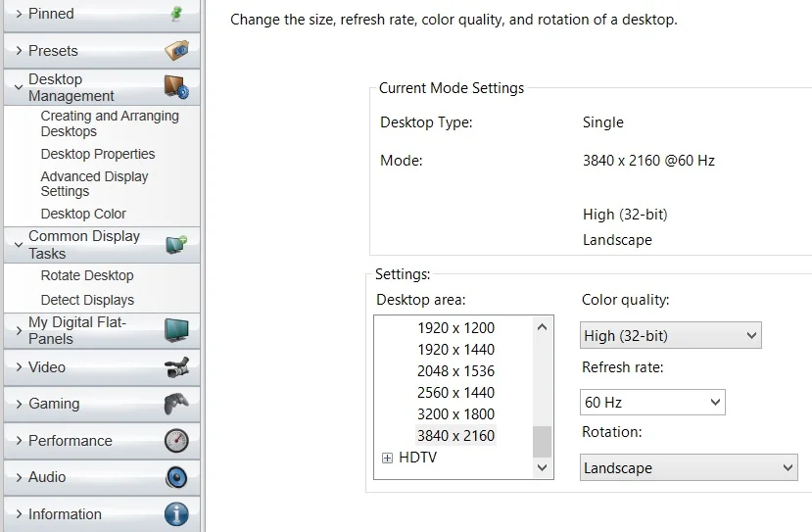Collapse the Desktop Management section chevron
Viewport: 812px width, 532px height.
coord(19,87)
